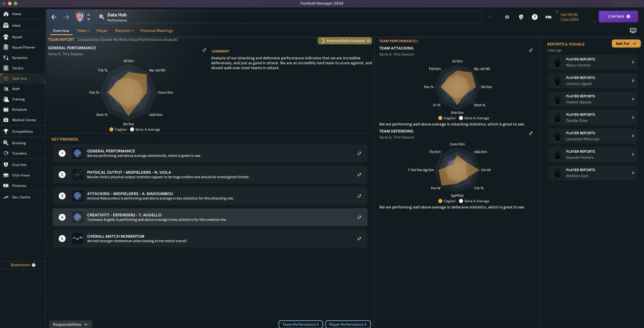This screenshot has height=328, width=644.
Task: Click the Intermediate Analysis button
Action: (345, 41)
